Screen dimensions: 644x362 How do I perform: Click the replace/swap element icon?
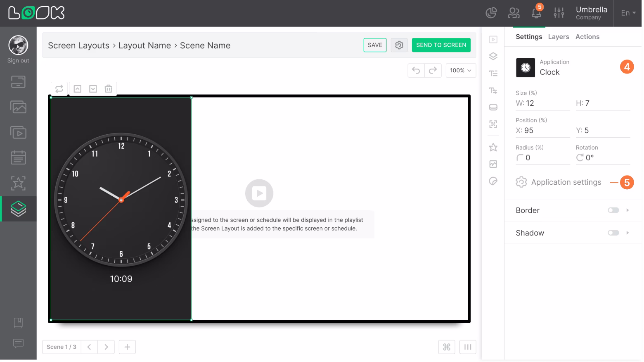(x=59, y=88)
